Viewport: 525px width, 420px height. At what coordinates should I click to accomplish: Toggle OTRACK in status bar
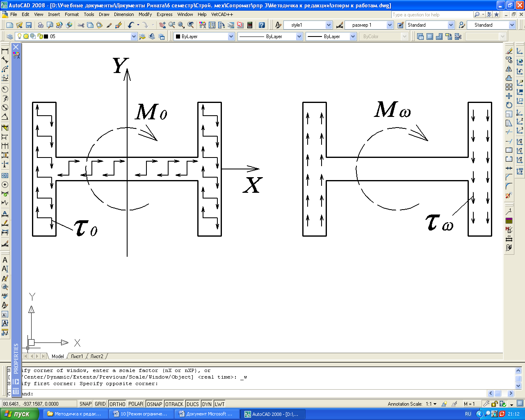click(x=174, y=404)
